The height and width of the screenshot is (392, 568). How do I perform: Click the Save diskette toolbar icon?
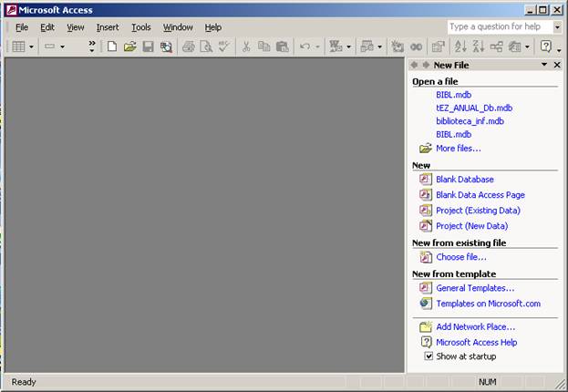[x=148, y=46]
